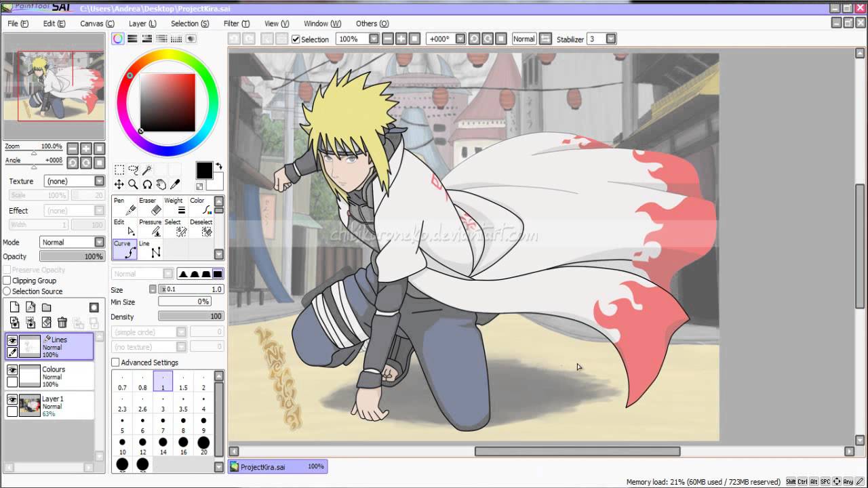Select the Magic Wand tool

click(x=148, y=169)
